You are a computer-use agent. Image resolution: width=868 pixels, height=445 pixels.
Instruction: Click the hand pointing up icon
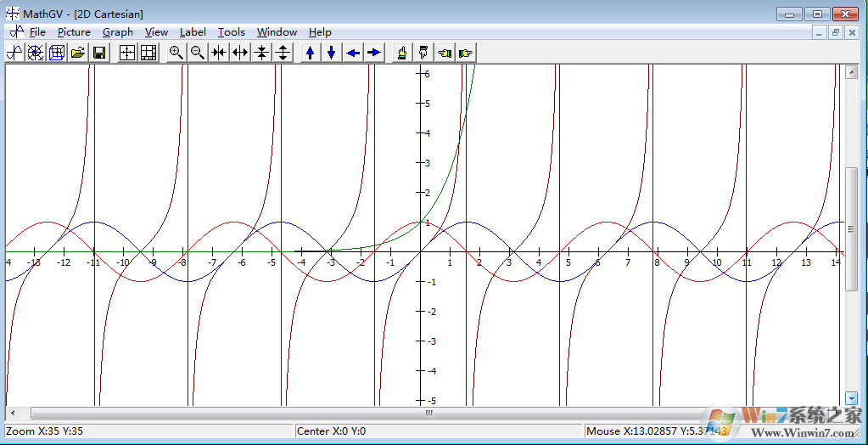click(x=402, y=53)
